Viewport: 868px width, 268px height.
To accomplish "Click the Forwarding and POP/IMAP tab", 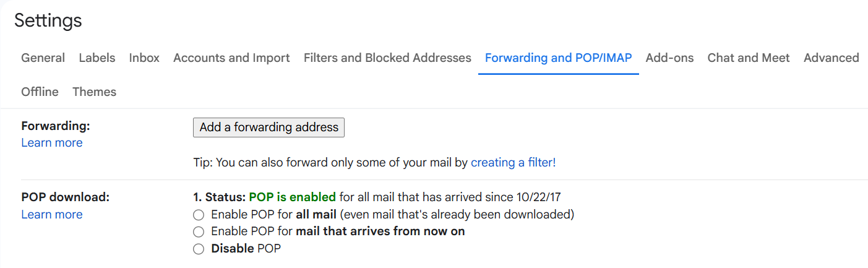I will coord(558,58).
